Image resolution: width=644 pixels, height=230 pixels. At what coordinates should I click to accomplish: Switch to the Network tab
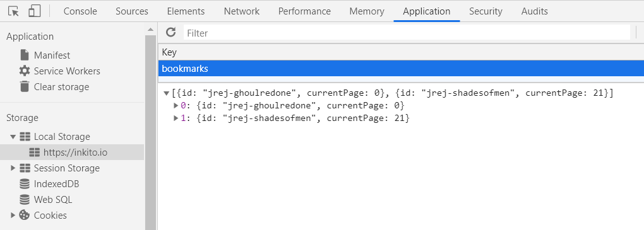(241, 11)
